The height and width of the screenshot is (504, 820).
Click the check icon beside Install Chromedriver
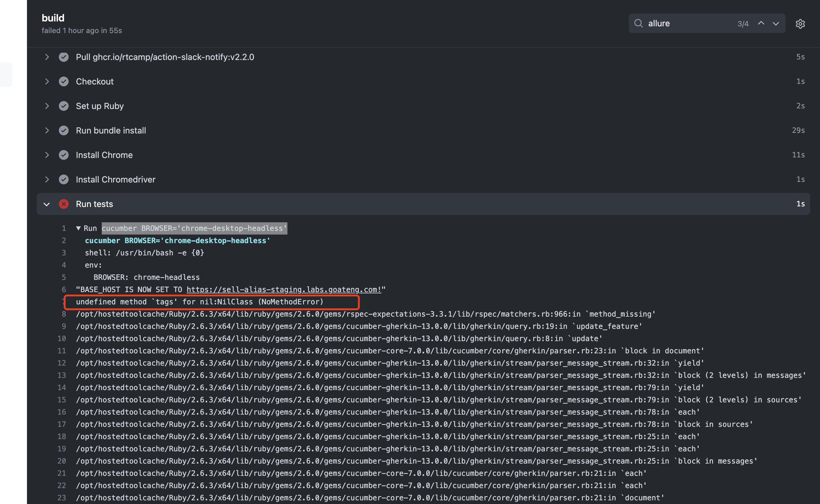(64, 179)
